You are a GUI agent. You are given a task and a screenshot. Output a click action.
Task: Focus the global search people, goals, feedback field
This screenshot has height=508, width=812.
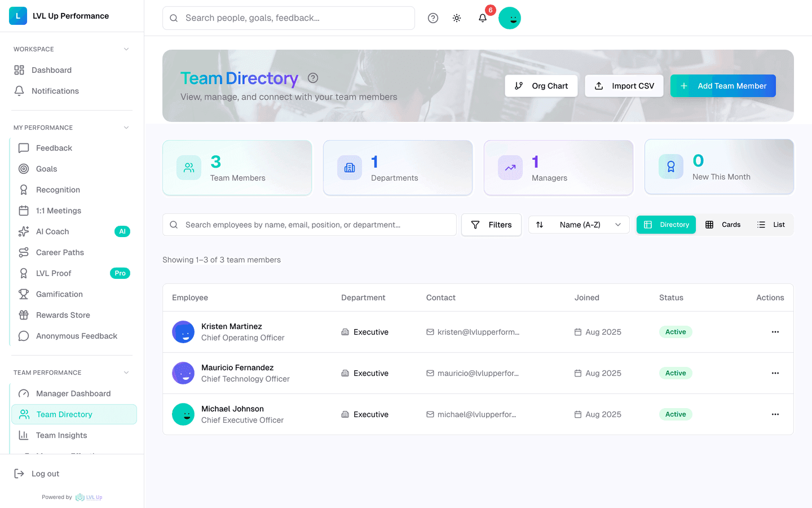pos(289,18)
